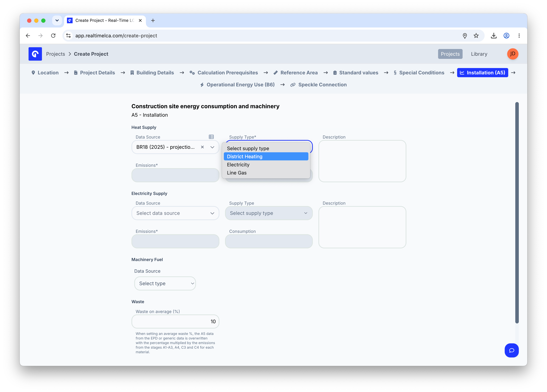
Task: Click the Waste on average (%) field
Action: pos(175,321)
